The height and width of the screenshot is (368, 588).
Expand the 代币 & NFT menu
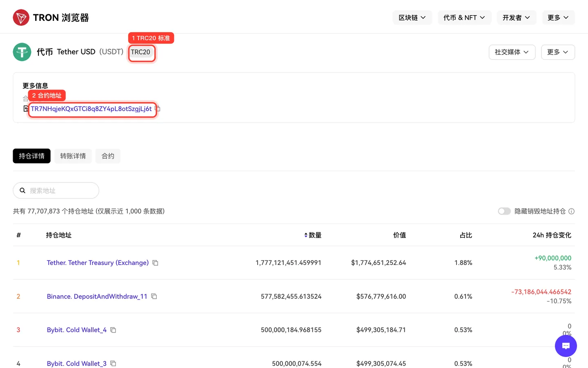pyautogui.click(x=464, y=18)
